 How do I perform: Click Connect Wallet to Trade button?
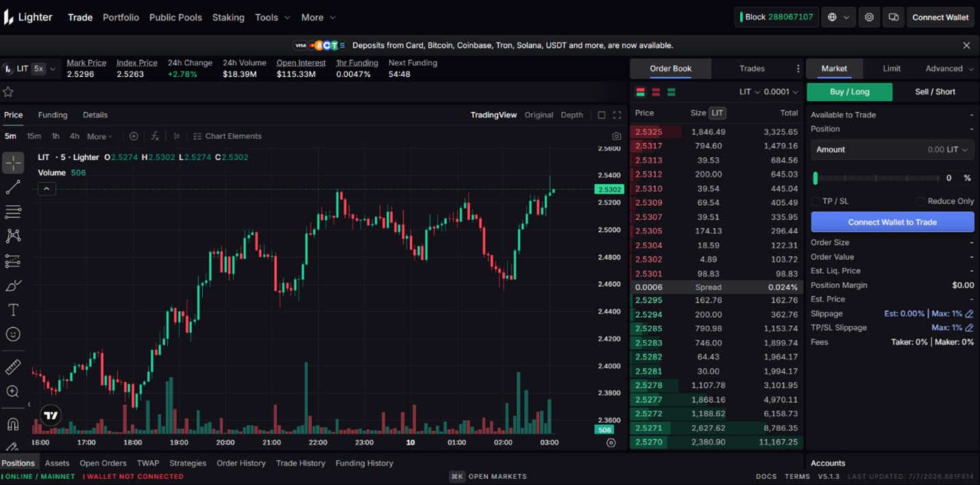tap(892, 222)
